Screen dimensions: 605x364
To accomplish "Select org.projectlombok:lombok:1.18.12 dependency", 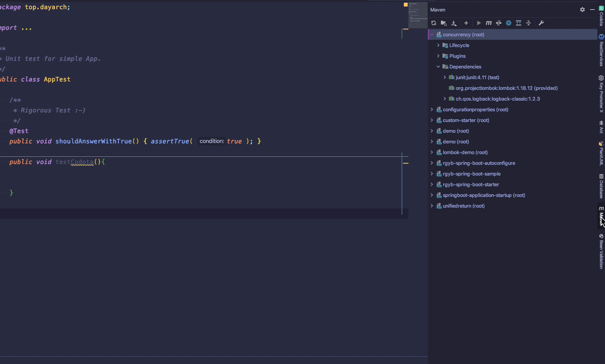I will [506, 88].
